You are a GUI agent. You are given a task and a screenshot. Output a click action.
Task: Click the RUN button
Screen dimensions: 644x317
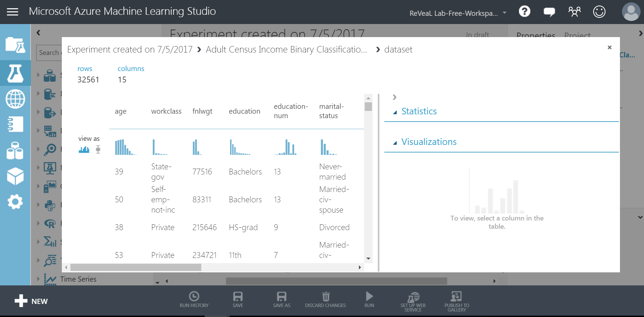(x=369, y=300)
